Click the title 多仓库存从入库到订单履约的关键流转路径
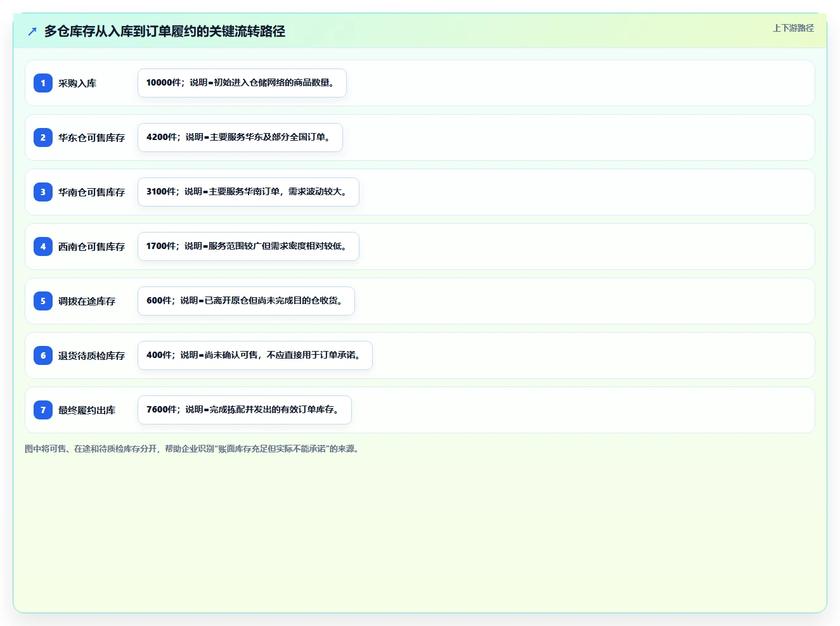Screen dimensions: 840x626 coord(165,31)
